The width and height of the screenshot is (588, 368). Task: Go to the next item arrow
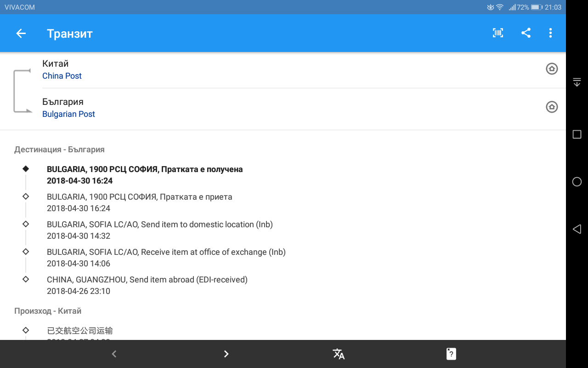tap(226, 354)
